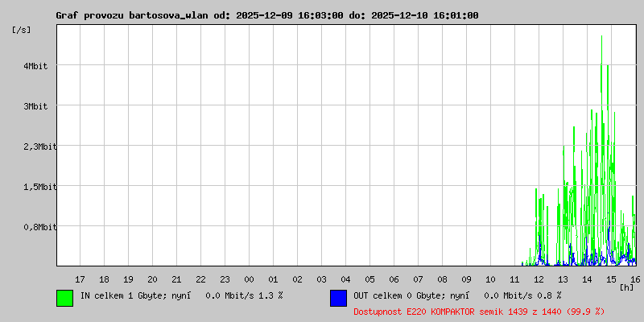Image resolution: width=644 pixels, height=322 pixels.
Task: Click hour label 13 on x-axis
Action: tap(563, 279)
